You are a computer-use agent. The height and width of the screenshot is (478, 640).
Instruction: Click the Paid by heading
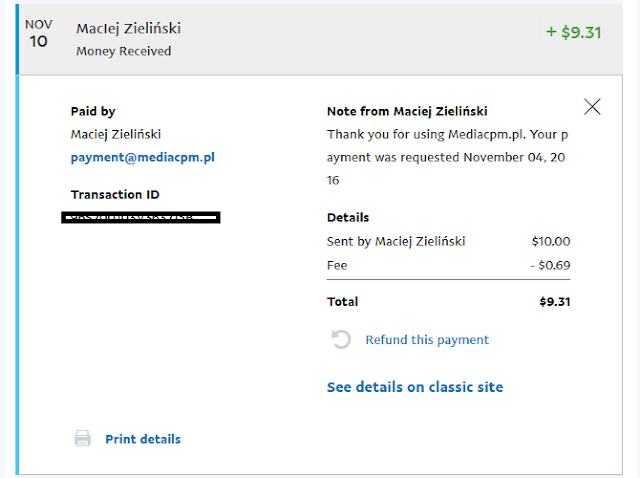[x=93, y=111]
